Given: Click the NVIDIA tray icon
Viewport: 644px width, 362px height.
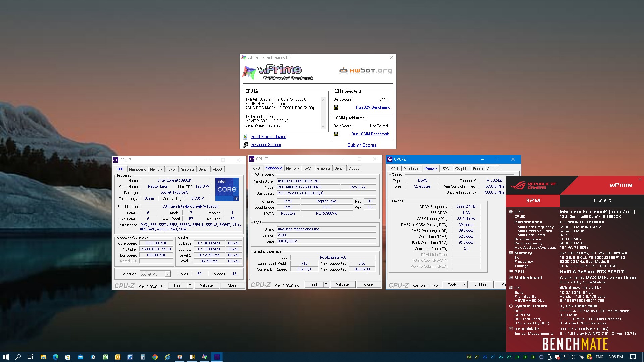Looking at the screenshot, I should tap(469, 357).
